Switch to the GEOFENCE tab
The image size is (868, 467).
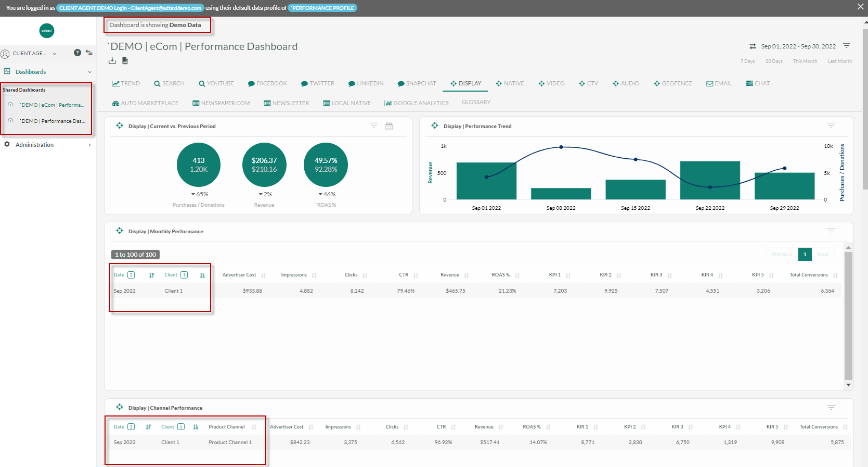(x=673, y=83)
